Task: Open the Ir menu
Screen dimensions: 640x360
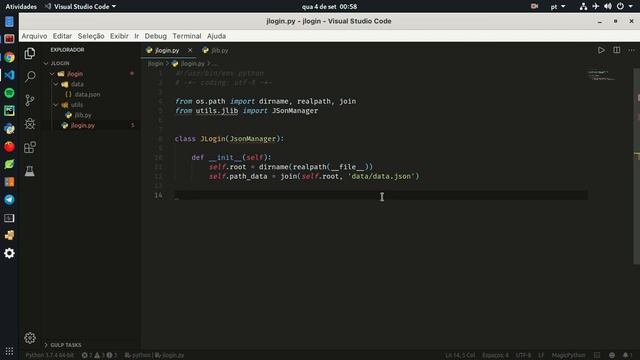Action: [x=137, y=36]
